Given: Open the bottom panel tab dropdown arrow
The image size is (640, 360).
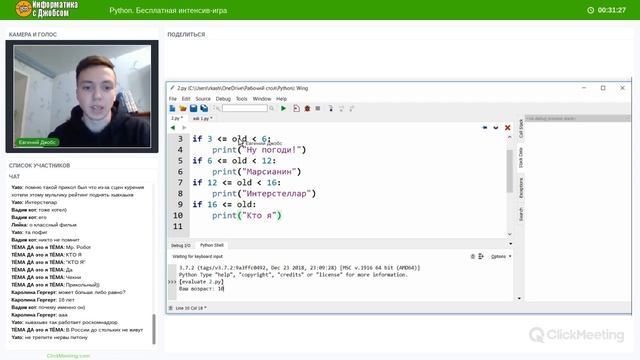Looking at the screenshot, I should 511,244.
